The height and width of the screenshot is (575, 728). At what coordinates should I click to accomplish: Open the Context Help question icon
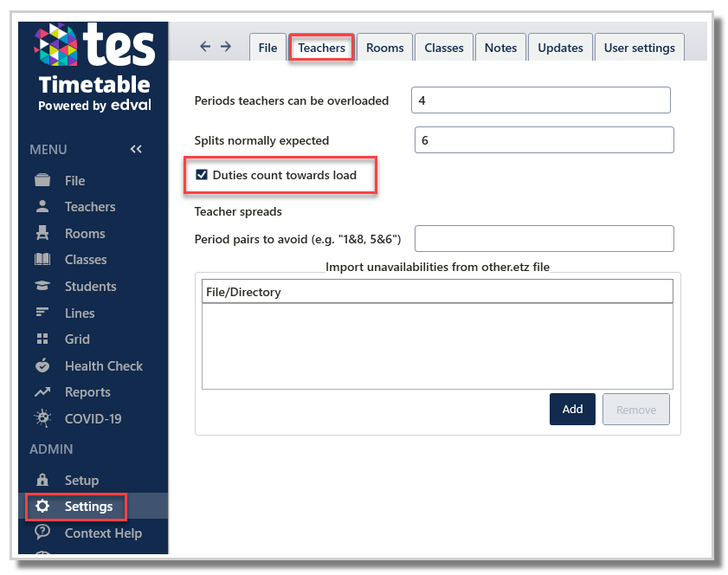click(42, 532)
